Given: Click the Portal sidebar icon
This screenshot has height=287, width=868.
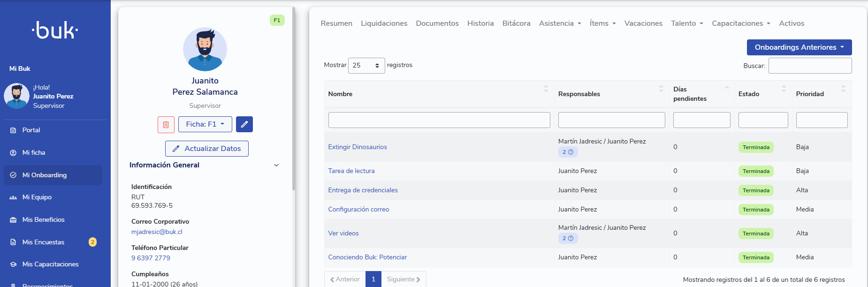Looking at the screenshot, I should coord(13,130).
